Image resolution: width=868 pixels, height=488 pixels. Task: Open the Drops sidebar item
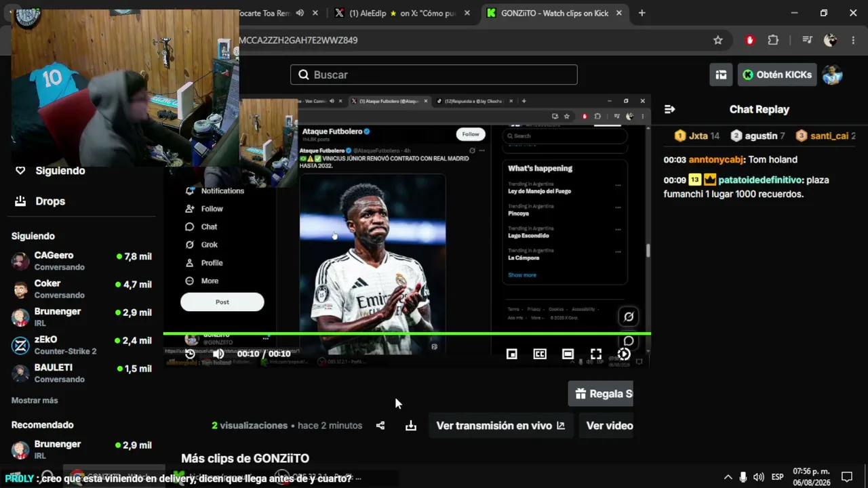pyautogui.click(x=41, y=201)
